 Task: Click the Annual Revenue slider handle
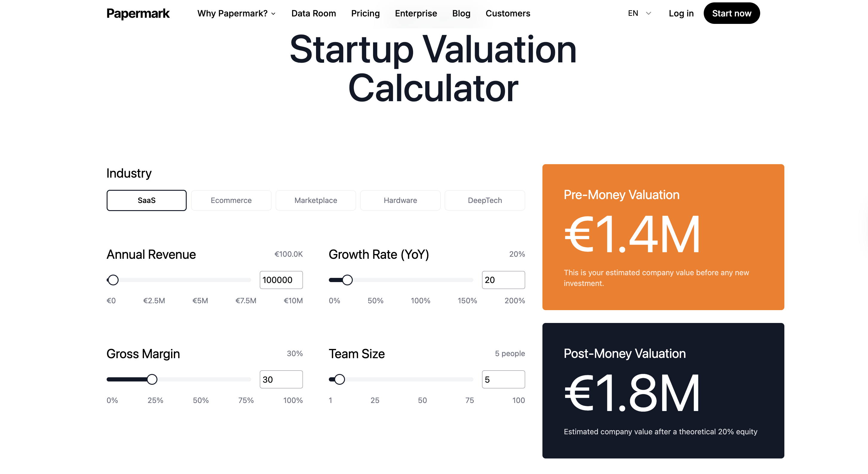tap(113, 280)
